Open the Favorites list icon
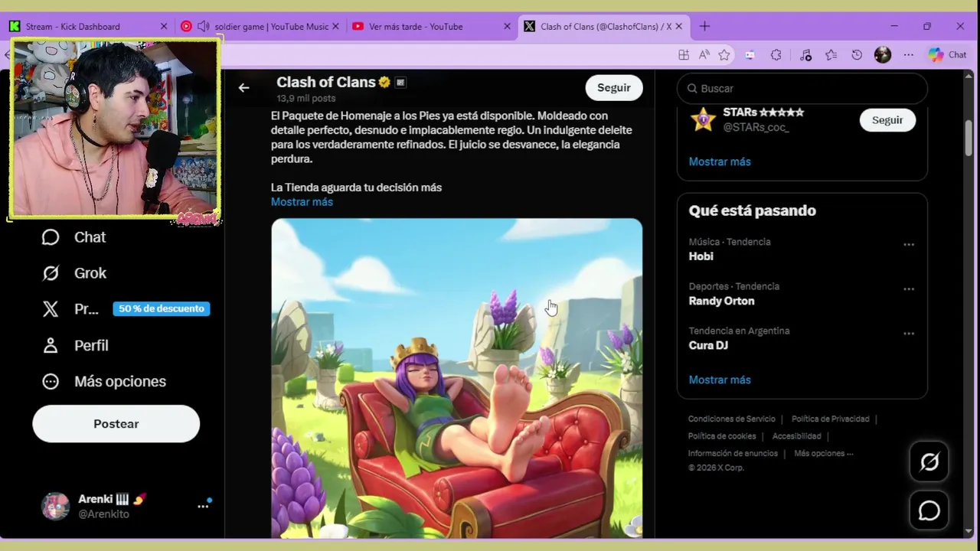 pos(831,55)
